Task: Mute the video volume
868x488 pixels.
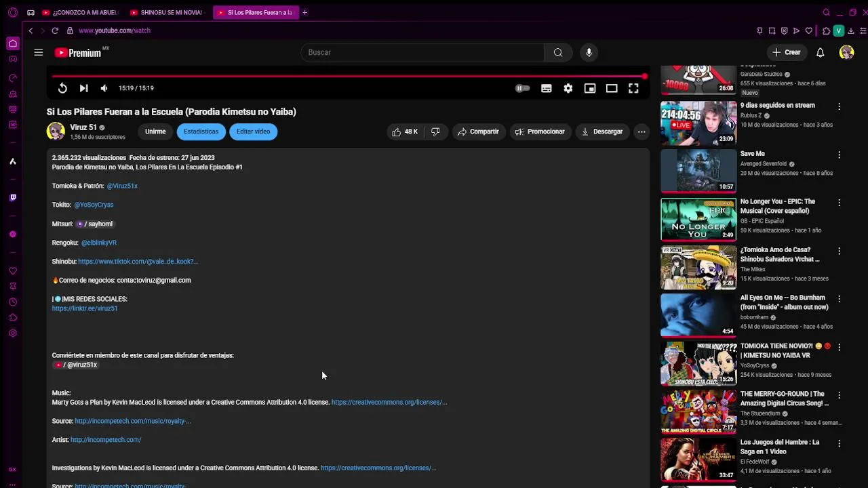Action: coord(104,88)
